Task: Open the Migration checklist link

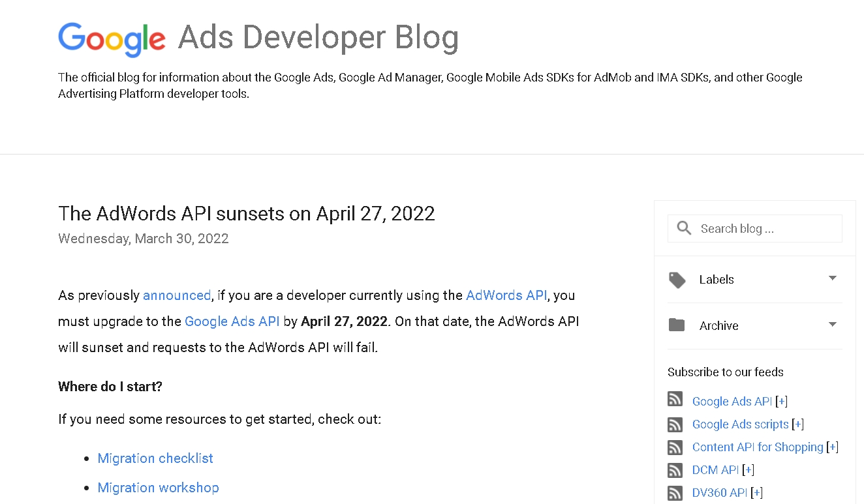Action: click(155, 458)
